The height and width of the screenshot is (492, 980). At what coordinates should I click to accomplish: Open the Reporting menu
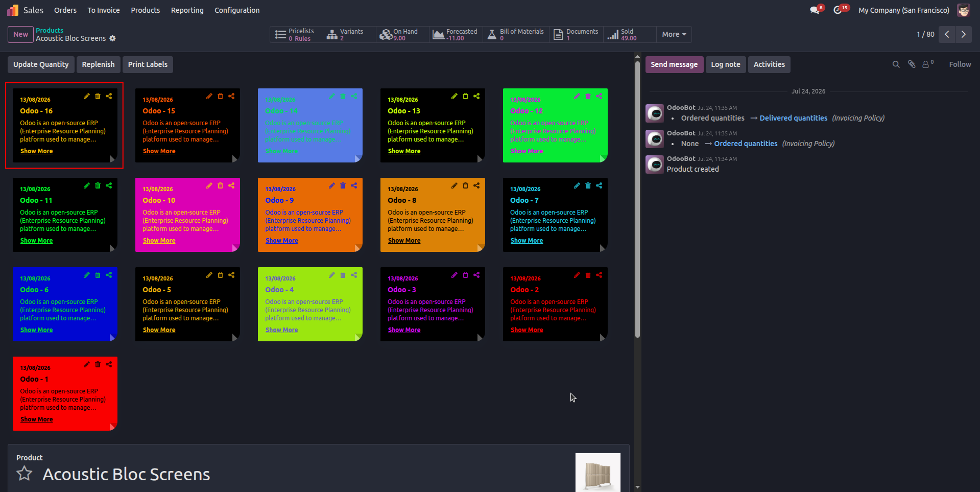(187, 10)
